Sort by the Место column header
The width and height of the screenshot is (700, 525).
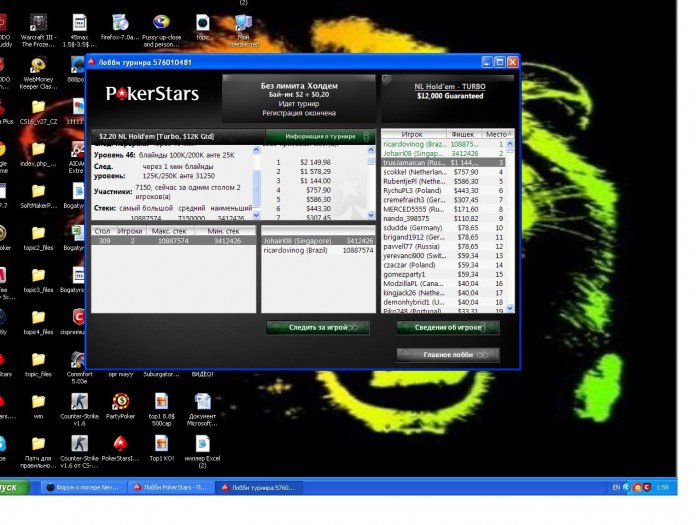[498, 134]
